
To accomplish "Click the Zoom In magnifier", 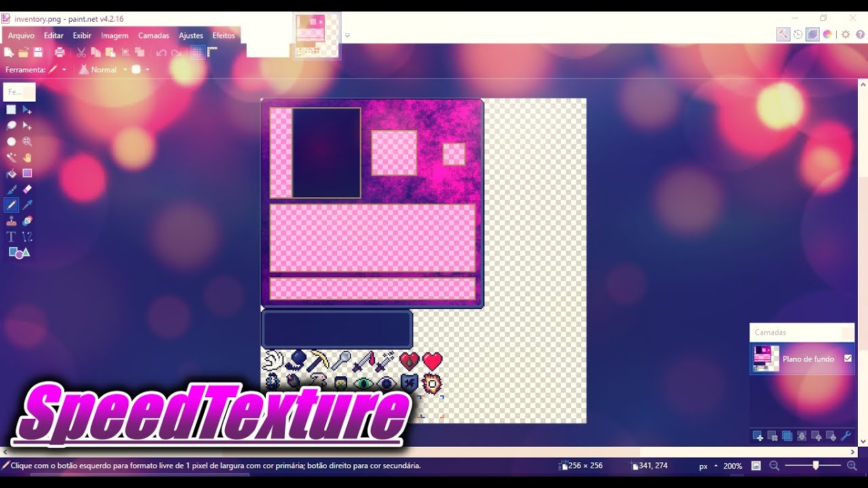I will (852, 466).
